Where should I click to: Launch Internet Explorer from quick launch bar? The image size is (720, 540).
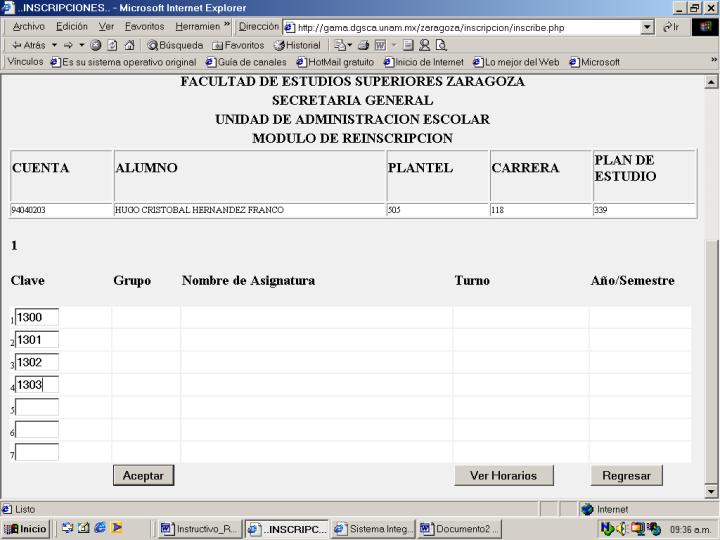click(x=100, y=529)
